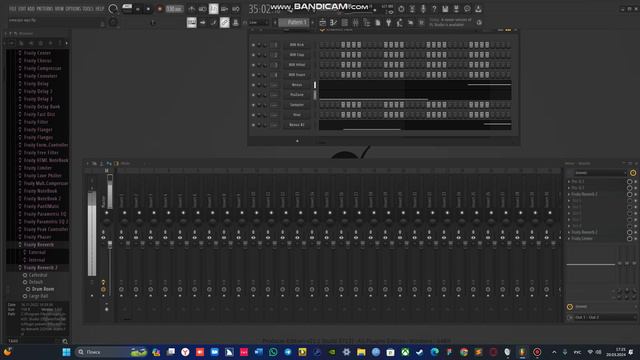
Task: Click the play button in transport
Action: coord(138,9)
